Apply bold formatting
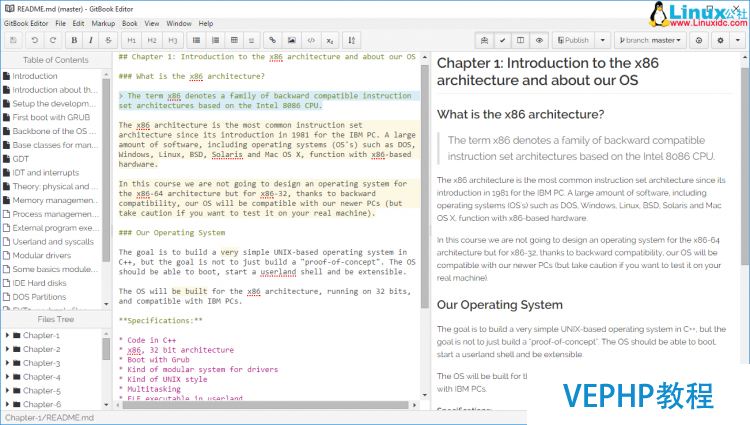750x425 pixels. (x=74, y=41)
